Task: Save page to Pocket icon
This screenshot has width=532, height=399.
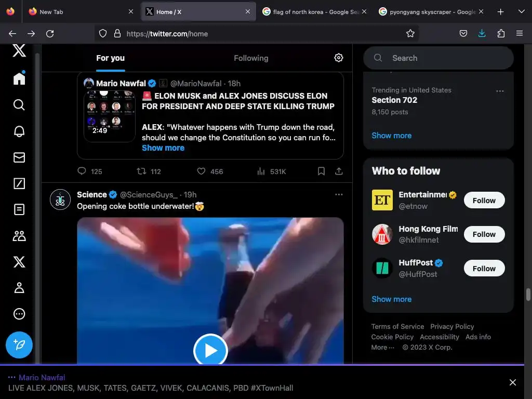Action: pos(463,33)
